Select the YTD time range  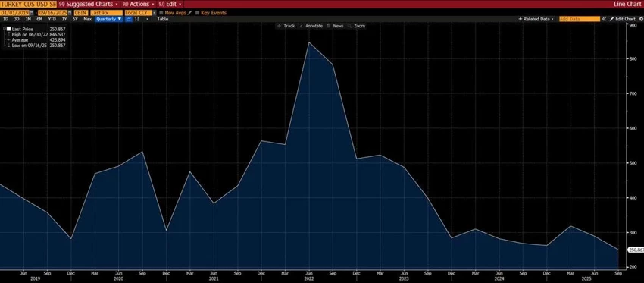tap(52, 19)
